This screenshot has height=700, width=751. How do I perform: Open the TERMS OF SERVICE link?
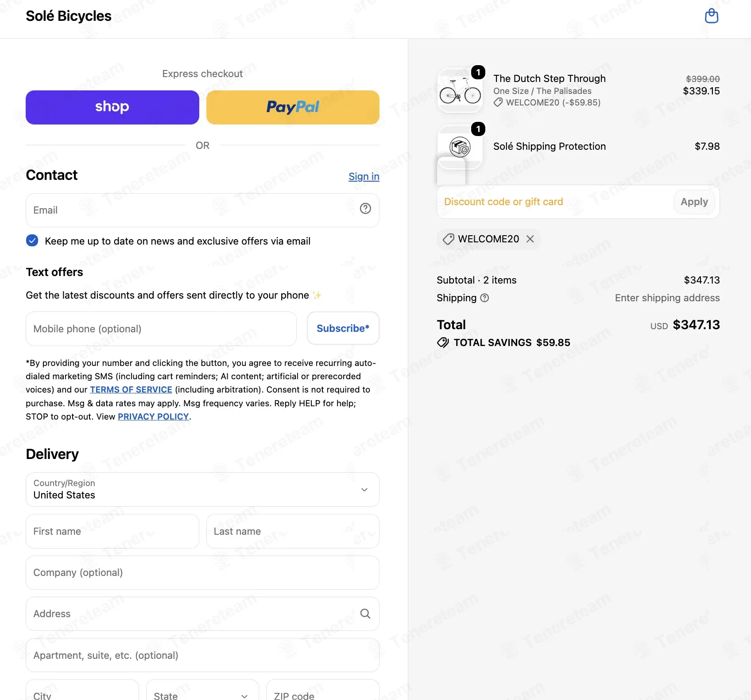click(131, 389)
